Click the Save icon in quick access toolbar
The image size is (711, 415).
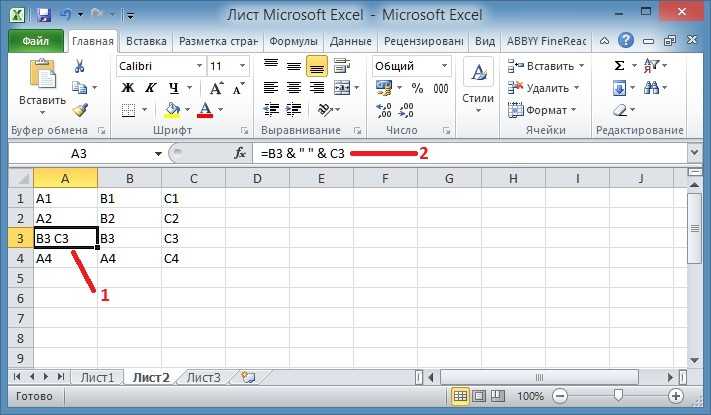44,15
